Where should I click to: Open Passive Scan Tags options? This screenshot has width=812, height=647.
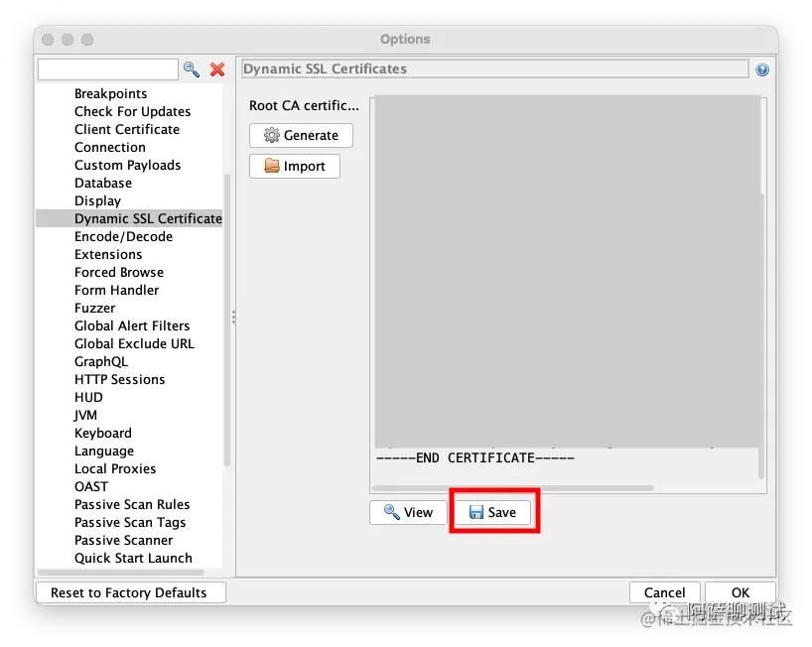[x=130, y=522]
